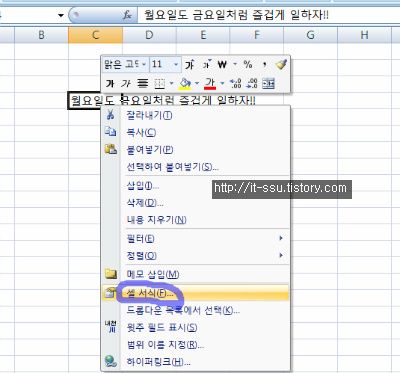Apply percent style format
400x373 pixels.
tap(248, 64)
